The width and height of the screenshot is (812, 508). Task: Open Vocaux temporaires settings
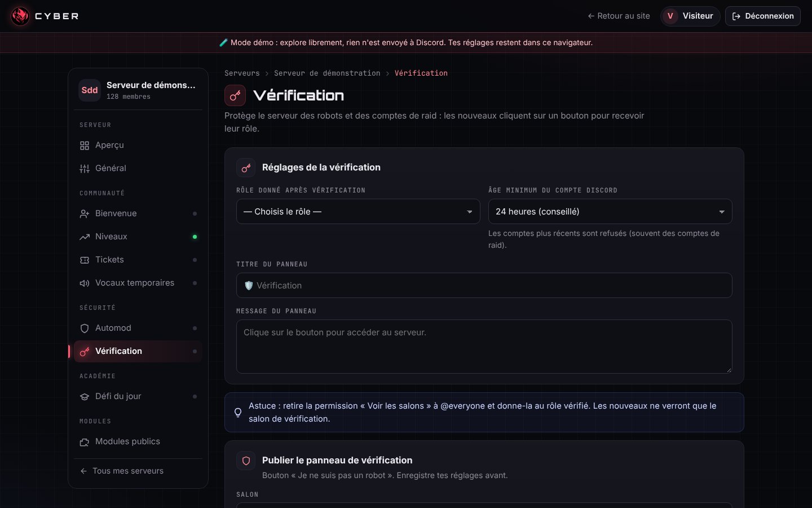pyautogui.click(x=138, y=283)
